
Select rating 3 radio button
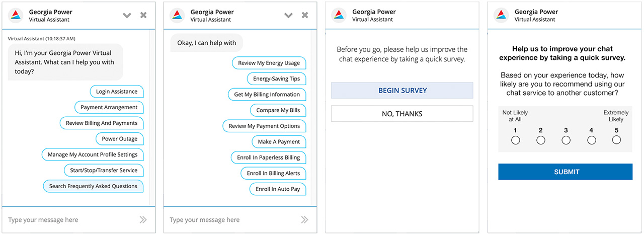tap(566, 140)
